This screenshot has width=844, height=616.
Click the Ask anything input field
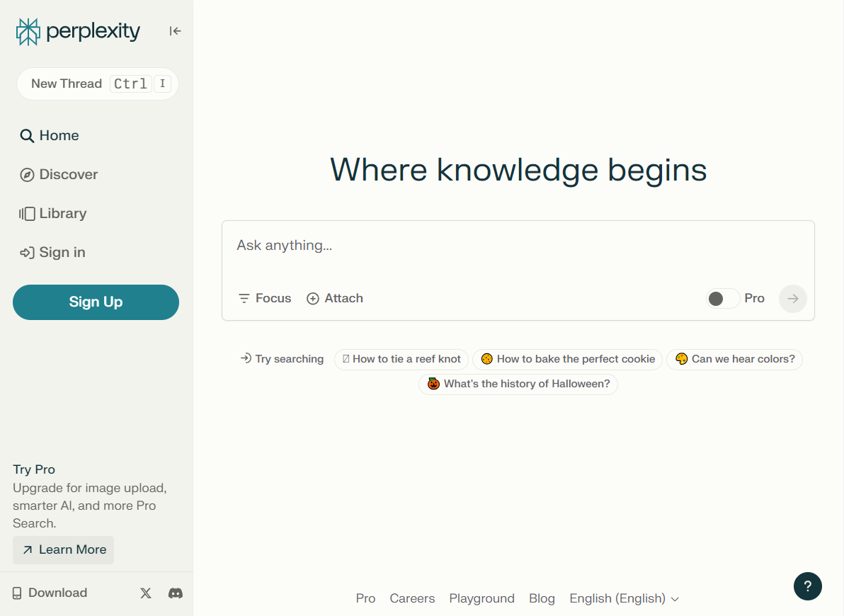517,246
